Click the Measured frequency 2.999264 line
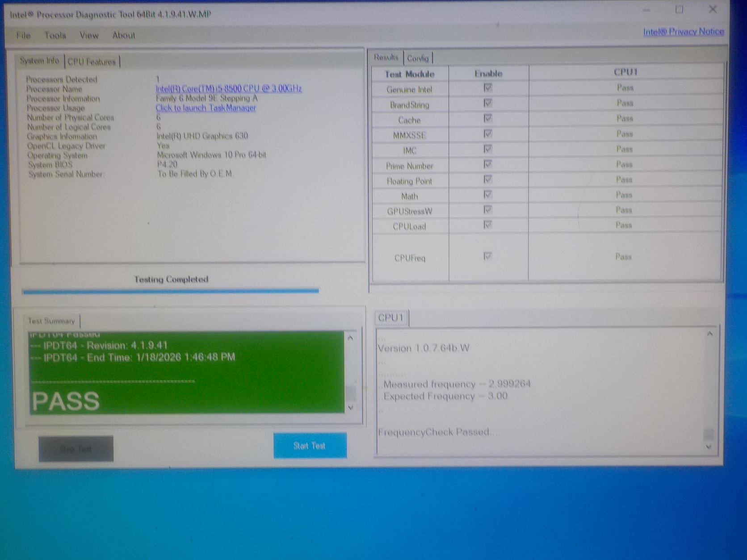 (455, 384)
